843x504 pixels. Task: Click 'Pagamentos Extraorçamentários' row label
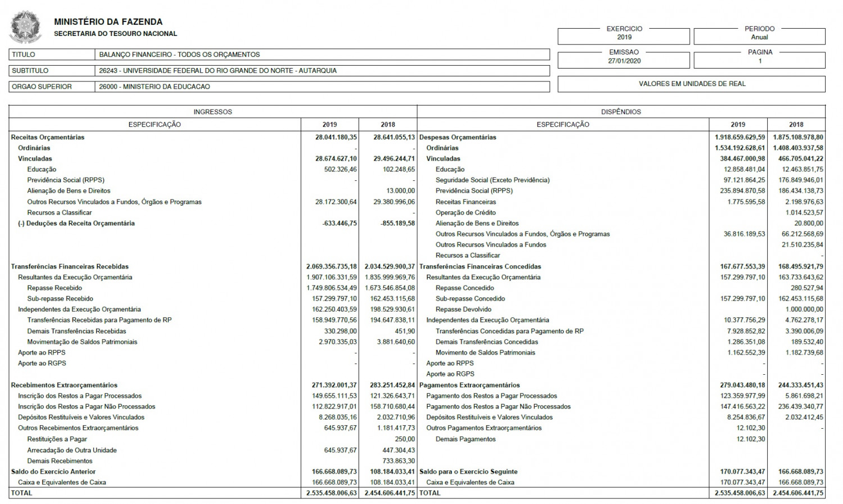click(x=470, y=385)
